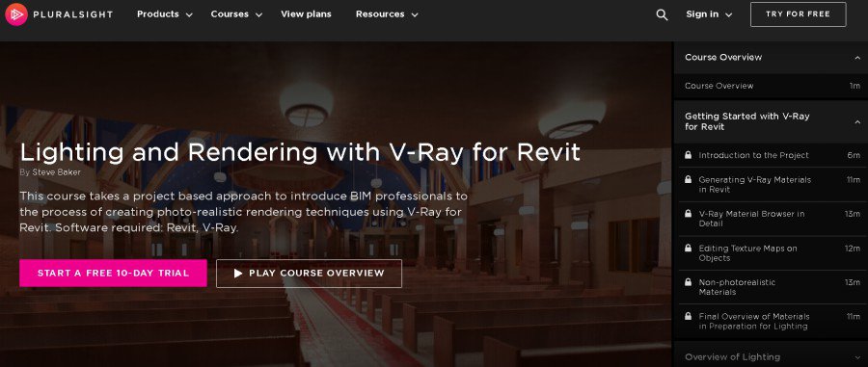Collapse Getting Started with V-Ray for Revit section
The image size is (868, 367).
pyautogui.click(x=771, y=121)
